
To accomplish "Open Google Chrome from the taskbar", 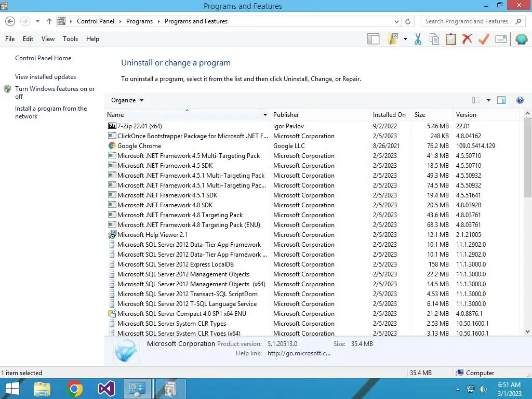I will tap(74, 389).
